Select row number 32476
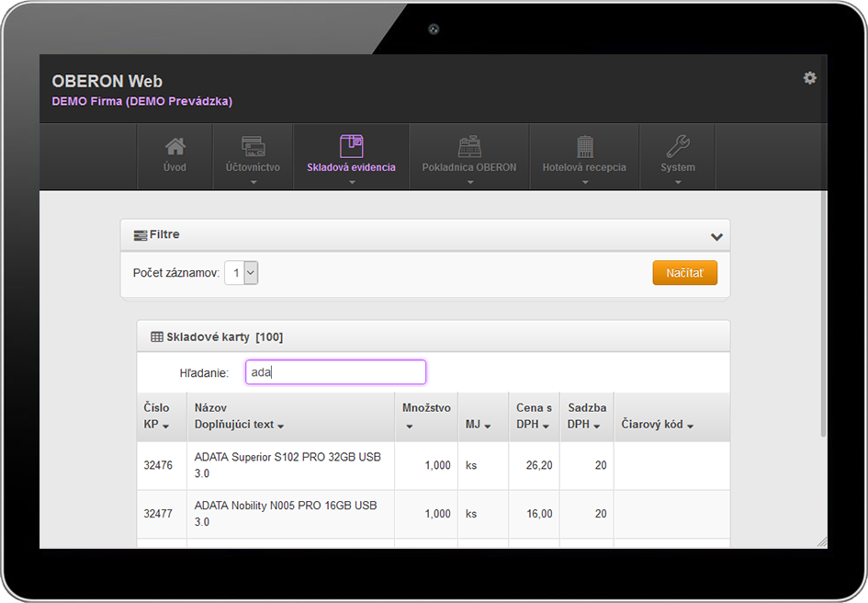The width and height of the screenshot is (868, 603). [x=158, y=465]
